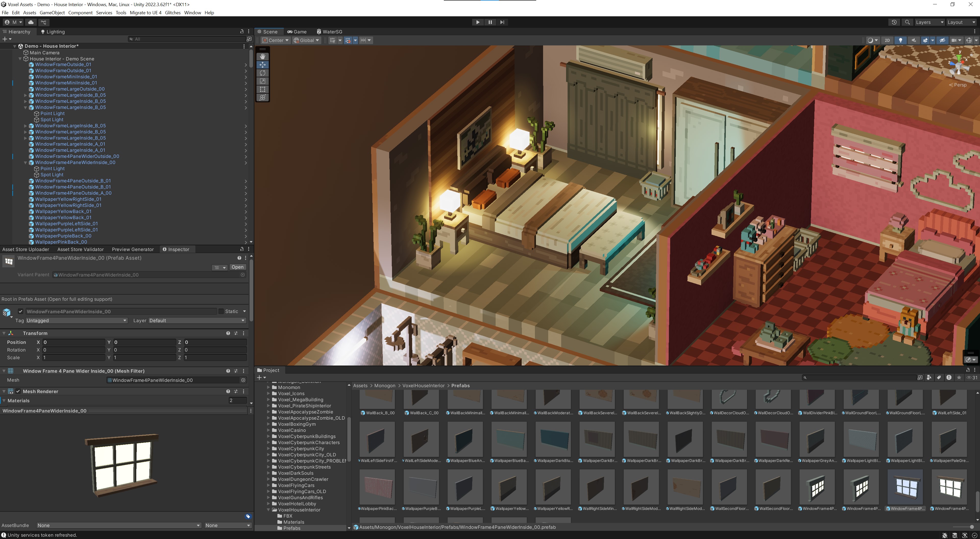Select the Scale tool in the scene toolbar
Viewport: 980px width, 539px height.
click(263, 81)
